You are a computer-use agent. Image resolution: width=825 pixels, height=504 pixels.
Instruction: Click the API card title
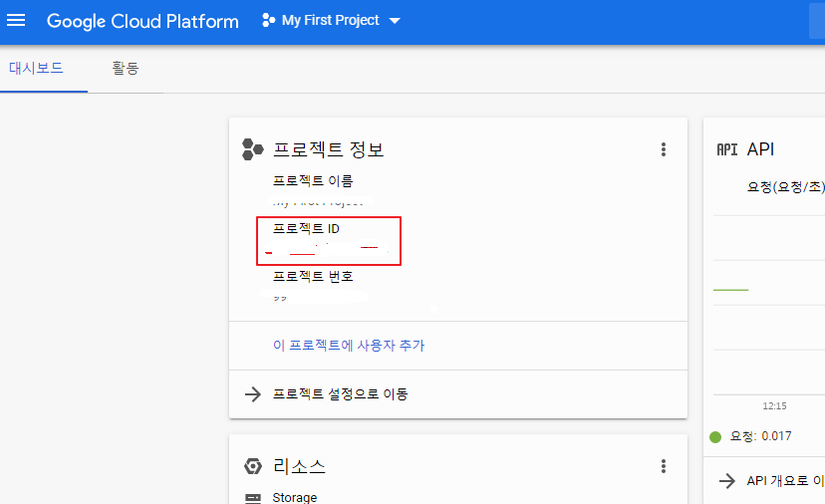click(760, 149)
